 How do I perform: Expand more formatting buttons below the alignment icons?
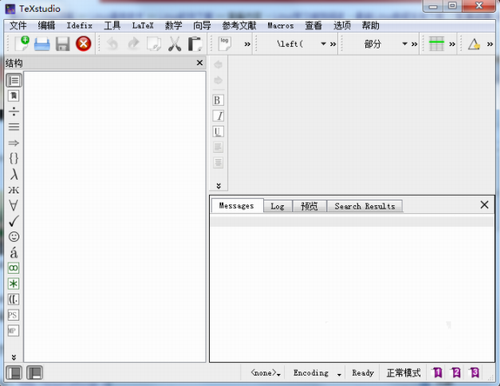click(219, 186)
